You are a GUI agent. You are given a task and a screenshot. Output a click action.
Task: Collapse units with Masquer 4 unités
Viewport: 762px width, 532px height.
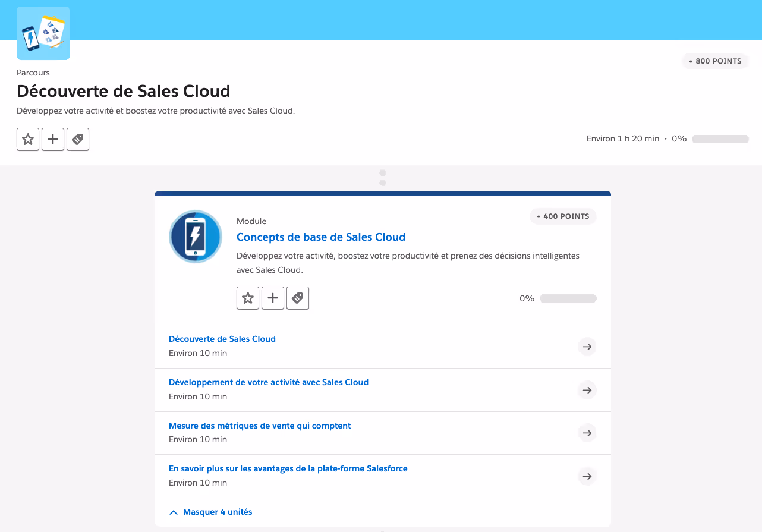point(211,512)
